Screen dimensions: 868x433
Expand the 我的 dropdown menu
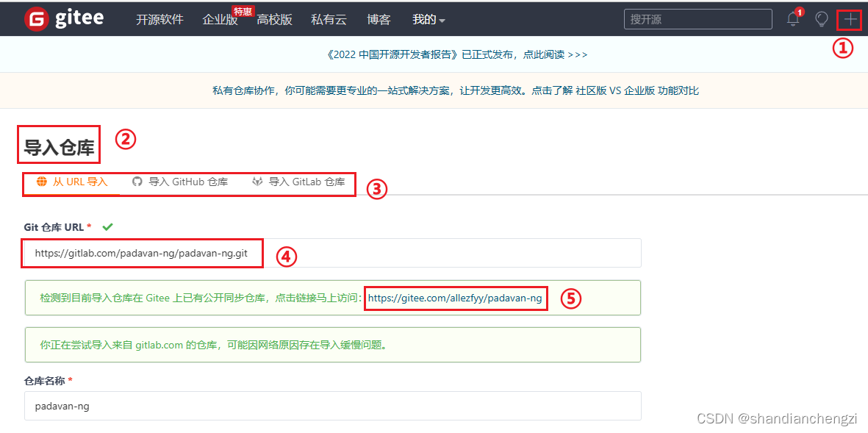pyautogui.click(x=428, y=20)
